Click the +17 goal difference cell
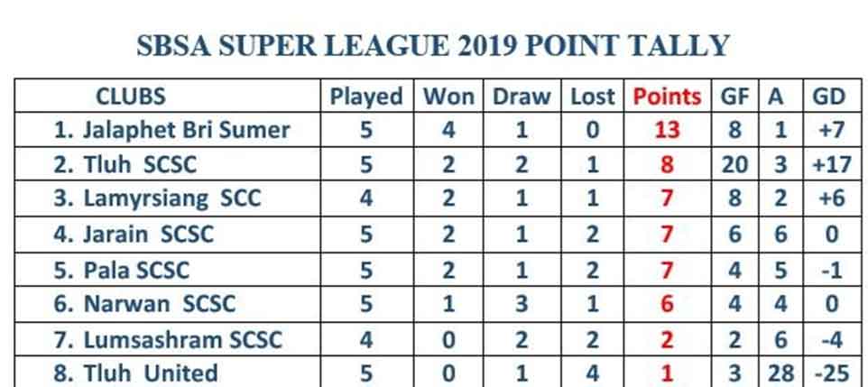The height and width of the screenshot is (387, 868). 832,164
